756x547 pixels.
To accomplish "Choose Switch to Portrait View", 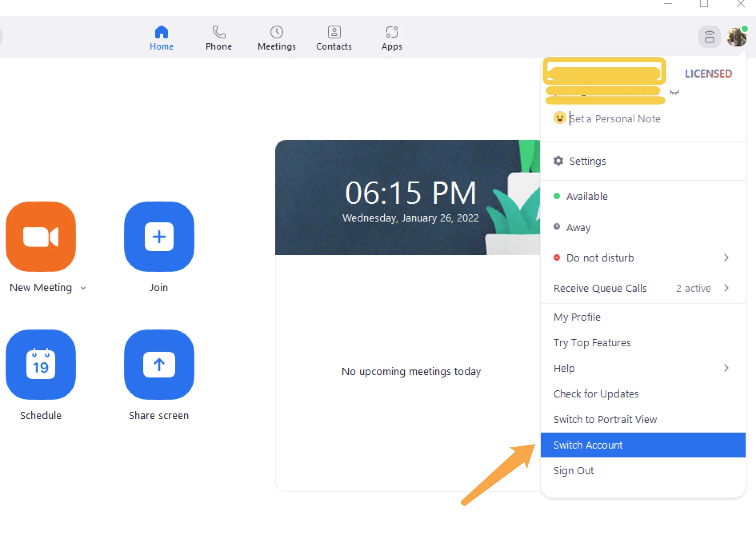I will coord(643,419).
